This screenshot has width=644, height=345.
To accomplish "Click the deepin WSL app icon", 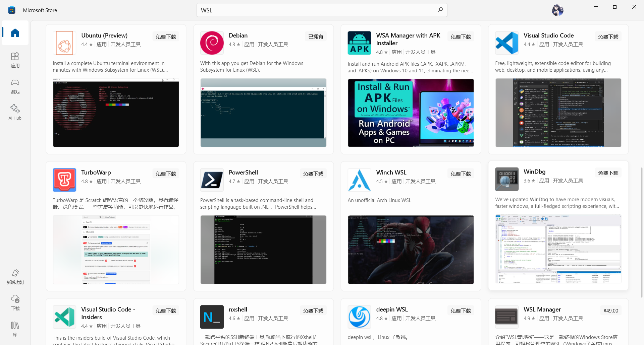I will coord(360,317).
